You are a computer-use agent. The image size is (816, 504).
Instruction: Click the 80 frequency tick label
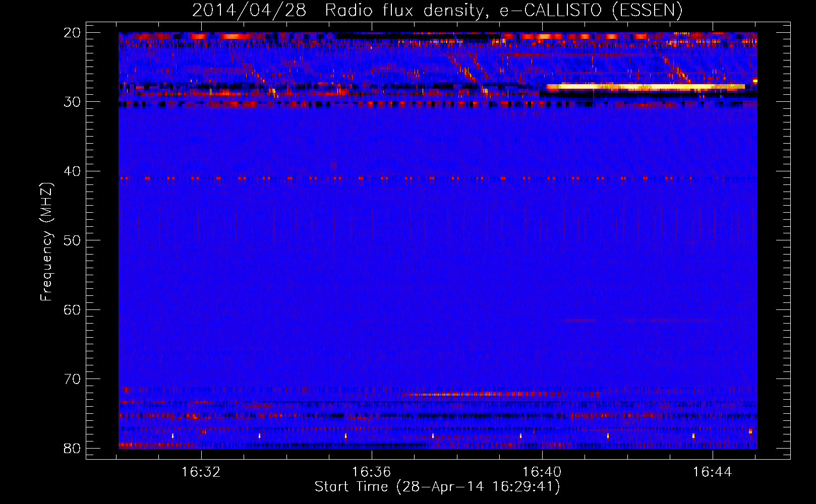click(x=72, y=448)
